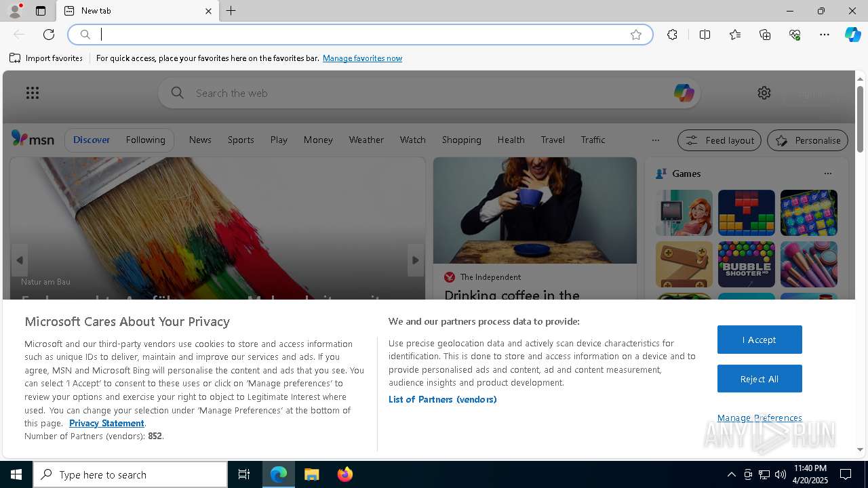Open the Money section
This screenshot has height=488, width=868.
click(318, 140)
